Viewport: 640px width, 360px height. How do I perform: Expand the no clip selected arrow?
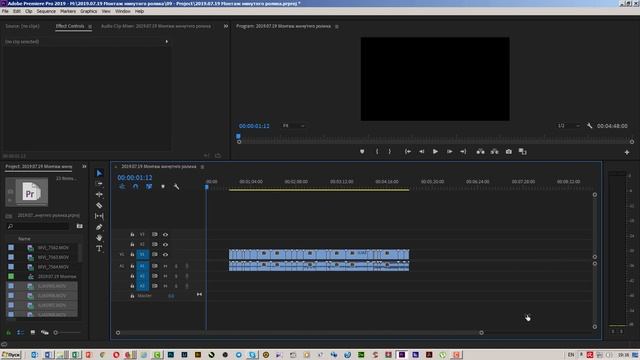click(x=167, y=42)
